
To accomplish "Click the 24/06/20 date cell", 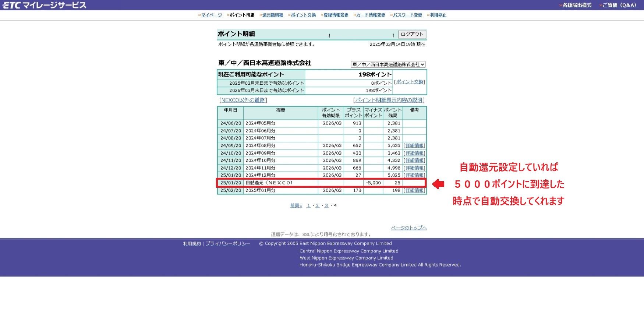I will pos(231,123).
